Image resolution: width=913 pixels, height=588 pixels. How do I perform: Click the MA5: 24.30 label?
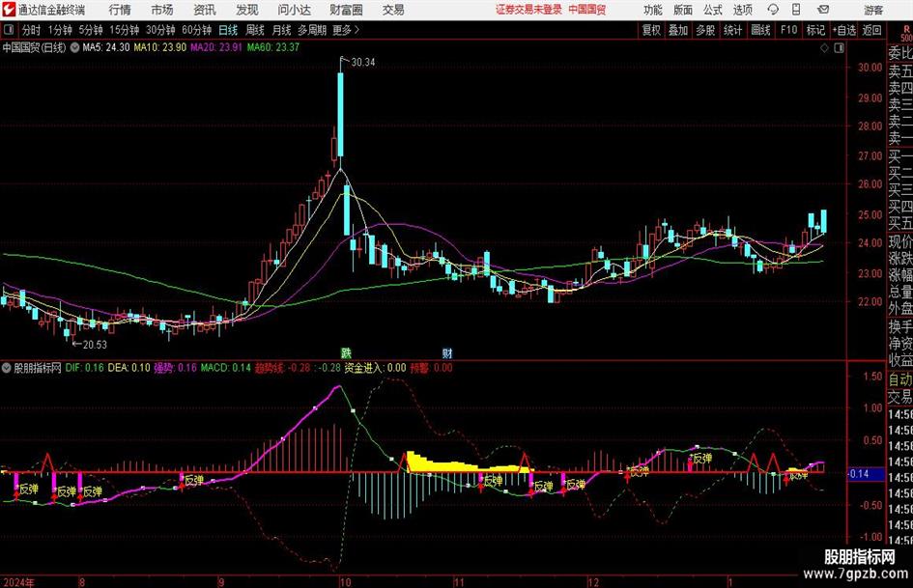(x=106, y=47)
